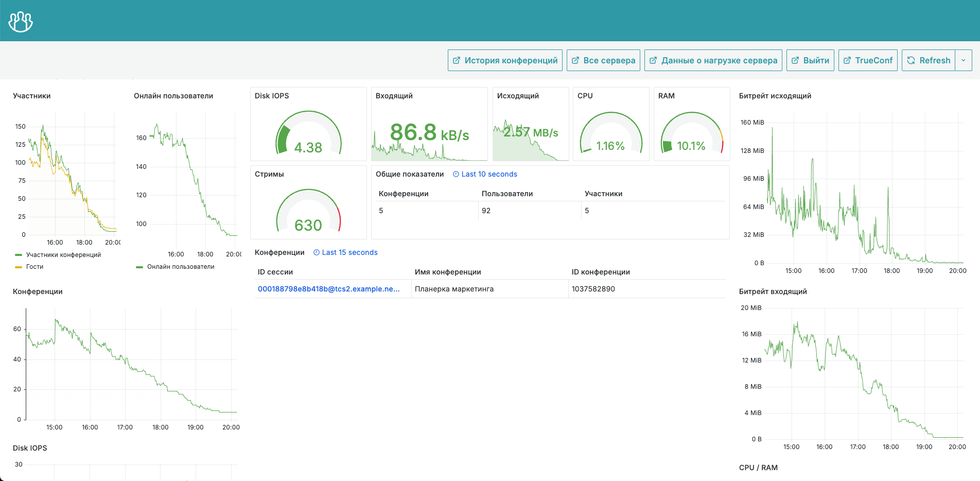980x481 pixels.
Task: Sort table by Имя конференции column
Action: (x=448, y=272)
